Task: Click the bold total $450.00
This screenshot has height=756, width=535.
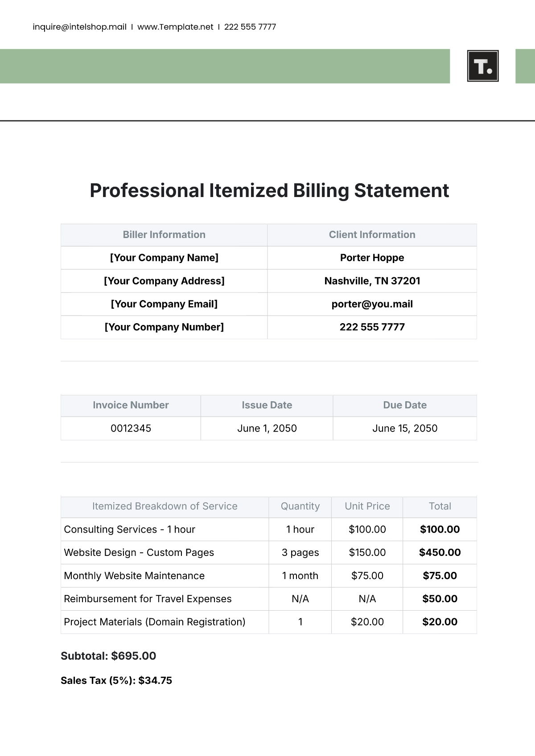Action: click(440, 553)
